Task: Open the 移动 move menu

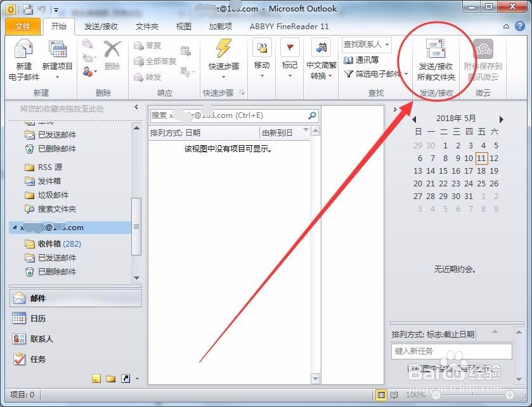Action: pyautogui.click(x=262, y=60)
